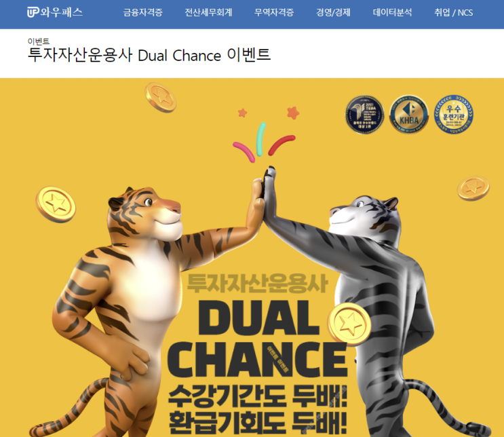This screenshot has width=504, height=437.
Task: Open the 금융자격증 menu
Action: tap(142, 12)
